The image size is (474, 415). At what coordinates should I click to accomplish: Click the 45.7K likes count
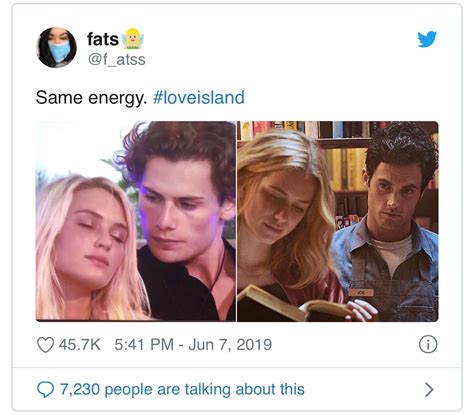pyautogui.click(x=80, y=344)
